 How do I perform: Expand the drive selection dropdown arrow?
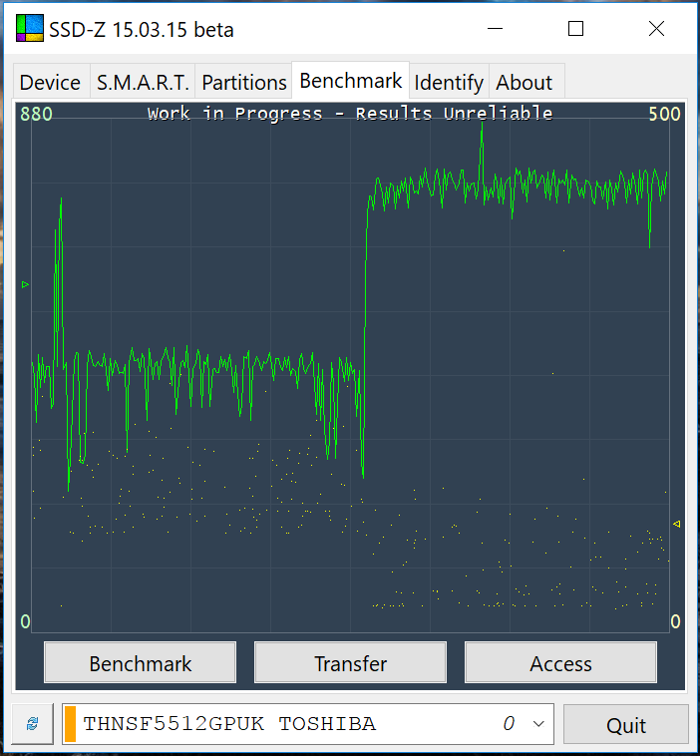[539, 724]
